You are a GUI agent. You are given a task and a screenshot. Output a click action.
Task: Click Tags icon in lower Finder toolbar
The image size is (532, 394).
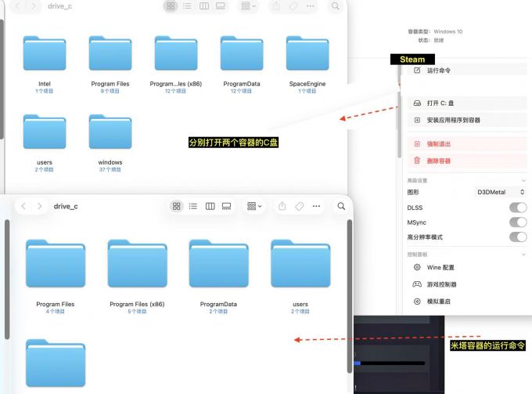[299, 206]
